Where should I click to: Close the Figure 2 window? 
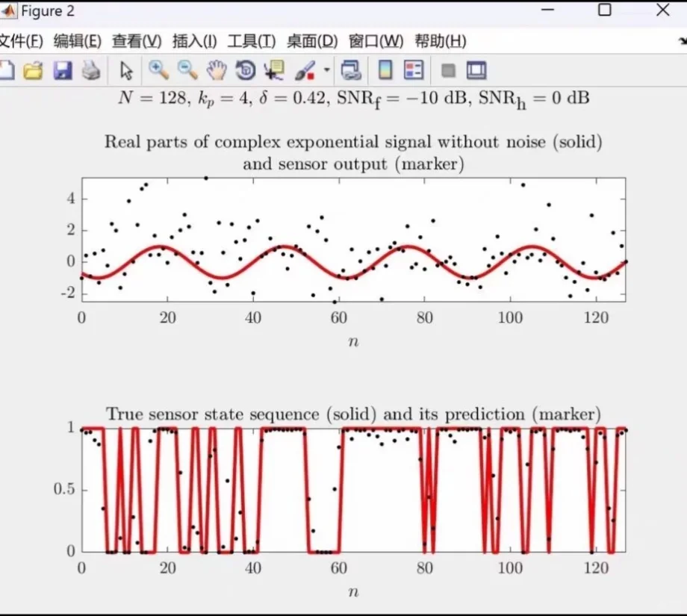663,10
